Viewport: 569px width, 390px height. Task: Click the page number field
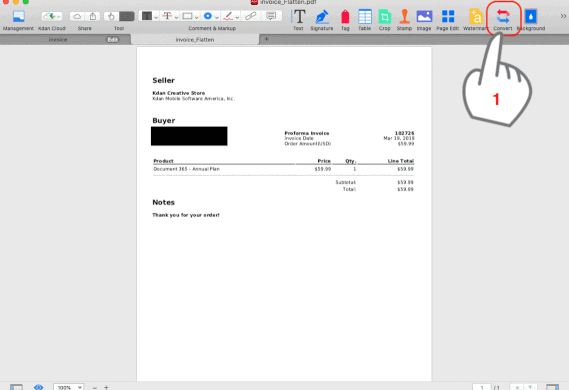482,387
